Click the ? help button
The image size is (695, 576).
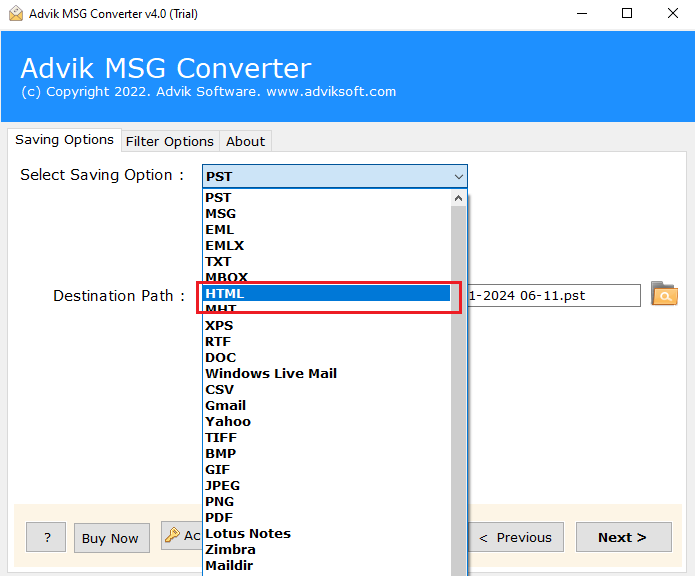46,538
